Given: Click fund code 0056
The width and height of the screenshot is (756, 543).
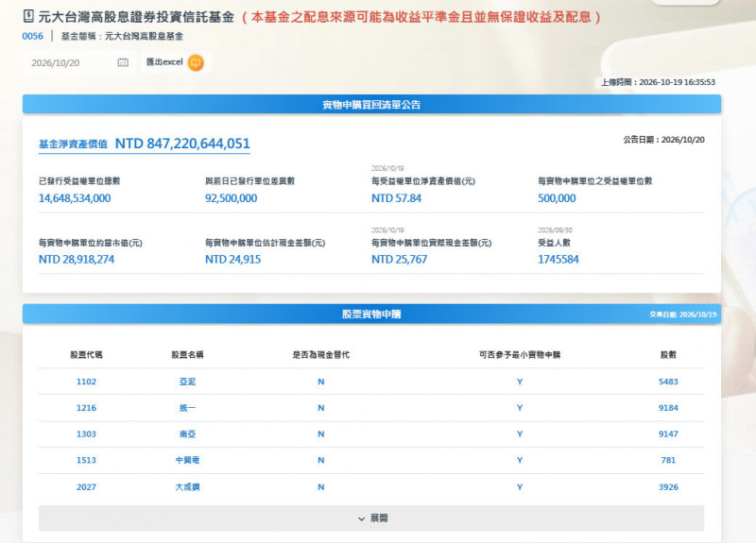Looking at the screenshot, I should (32, 36).
